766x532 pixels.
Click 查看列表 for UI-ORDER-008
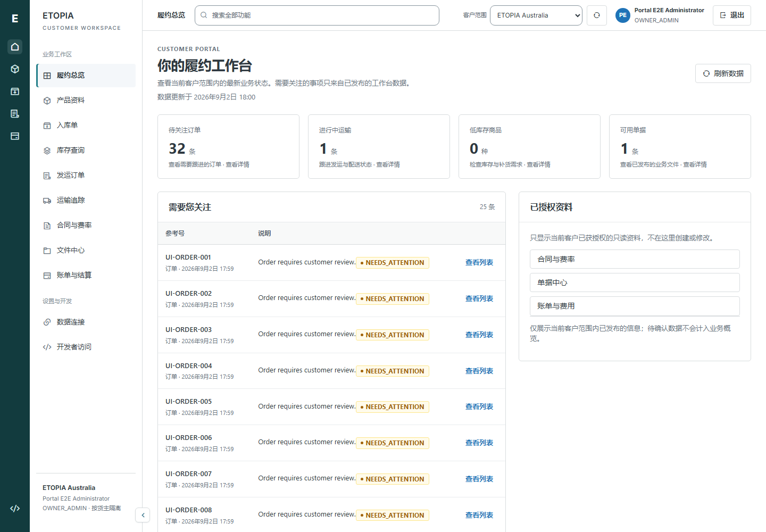pyautogui.click(x=479, y=516)
